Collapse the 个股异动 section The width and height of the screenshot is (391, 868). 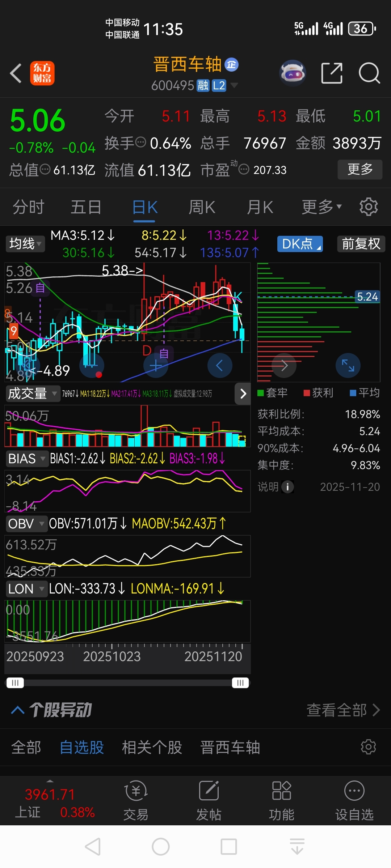tap(18, 710)
